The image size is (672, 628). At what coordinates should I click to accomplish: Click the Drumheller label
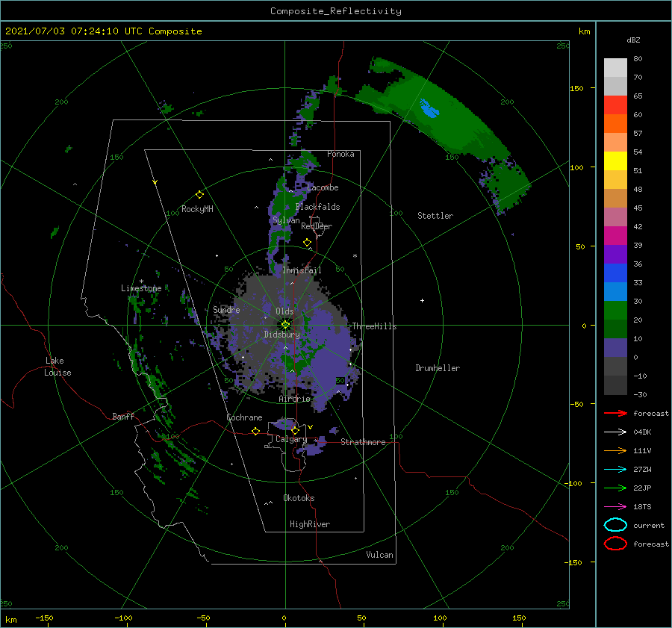(438, 368)
